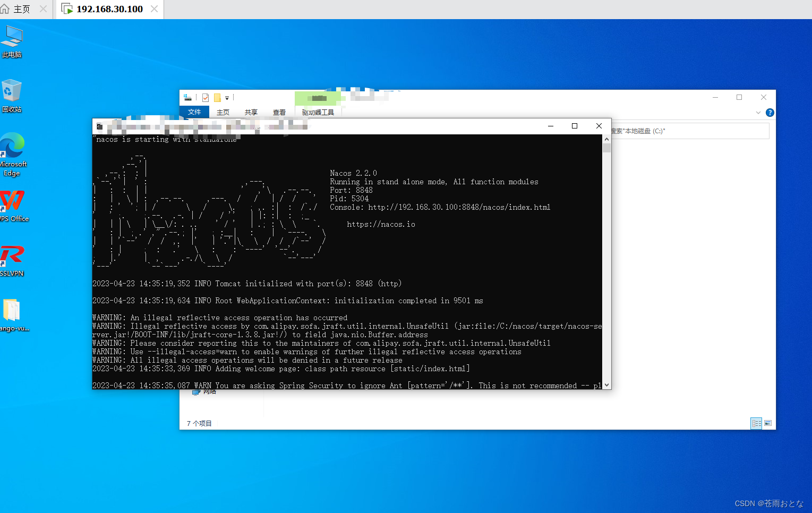Click 'Nacos 2.2.0' version text
This screenshot has height=513, width=812.
[x=354, y=173]
